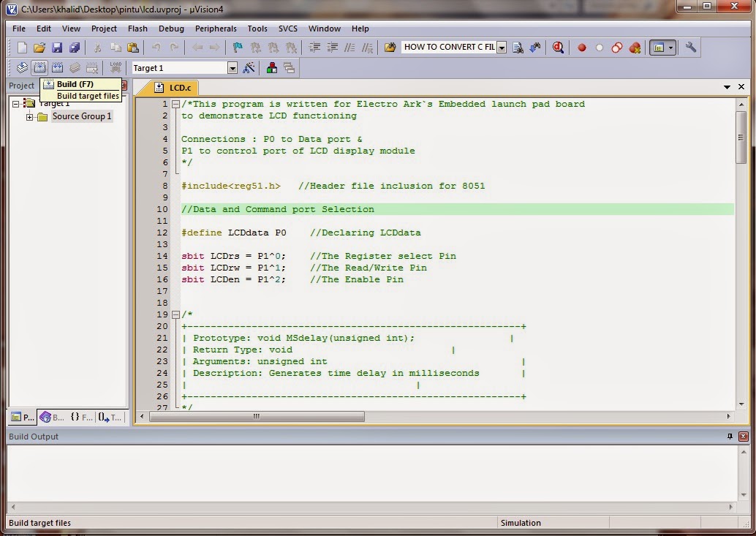This screenshot has width=756, height=536.
Task: Open the search history dropdown arrow
Action: tap(502, 47)
